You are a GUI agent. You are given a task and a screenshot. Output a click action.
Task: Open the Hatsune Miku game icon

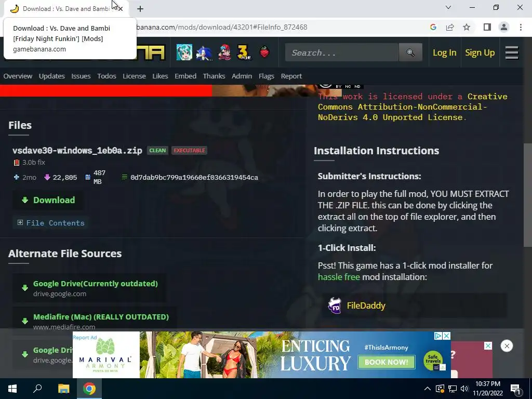pyautogui.click(x=184, y=52)
